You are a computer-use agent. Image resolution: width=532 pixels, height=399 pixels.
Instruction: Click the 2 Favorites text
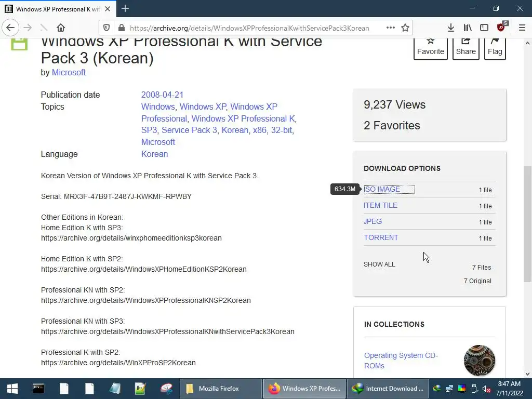(x=392, y=125)
